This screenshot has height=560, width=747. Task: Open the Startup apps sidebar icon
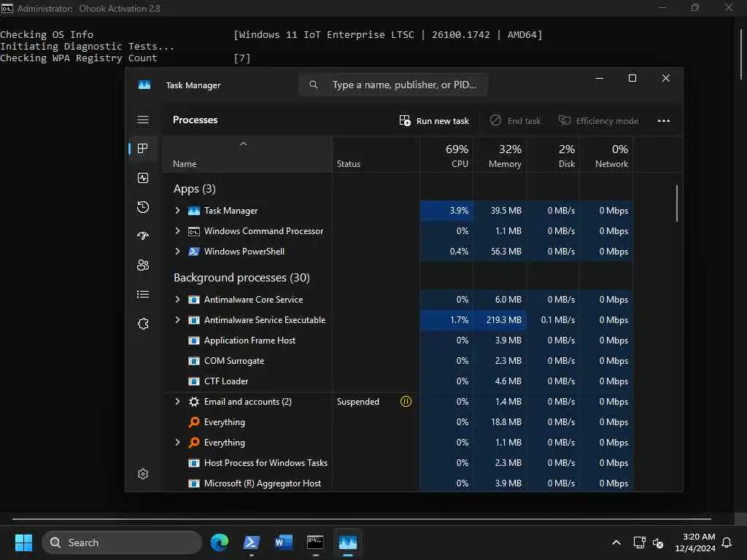[x=143, y=236]
